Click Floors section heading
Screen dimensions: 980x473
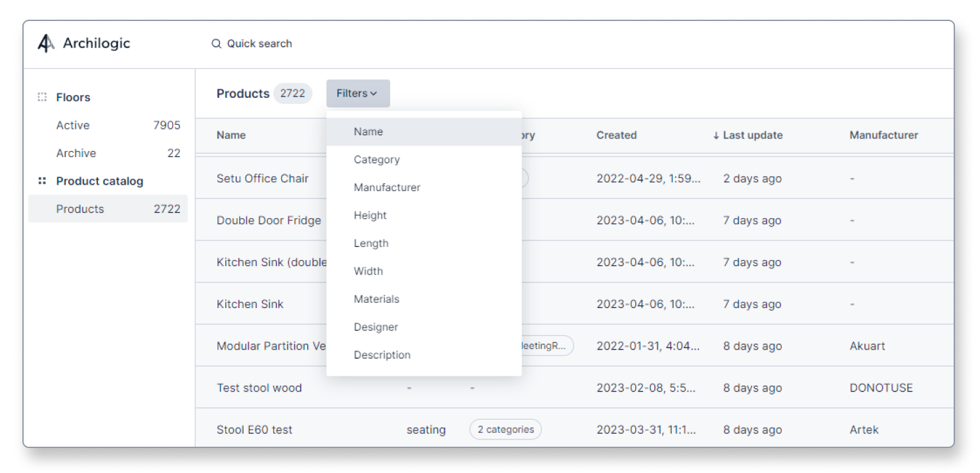pyautogui.click(x=73, y=97)
